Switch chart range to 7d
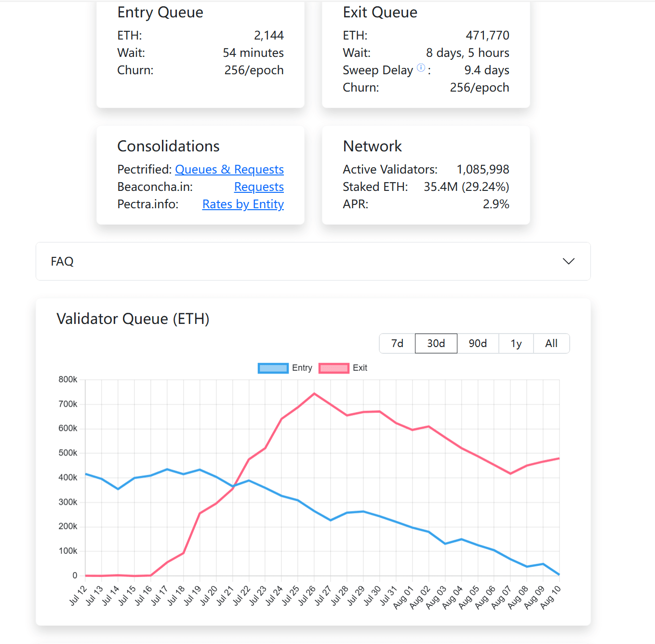This screenshot has width=655, height=644. click(397, 344)
